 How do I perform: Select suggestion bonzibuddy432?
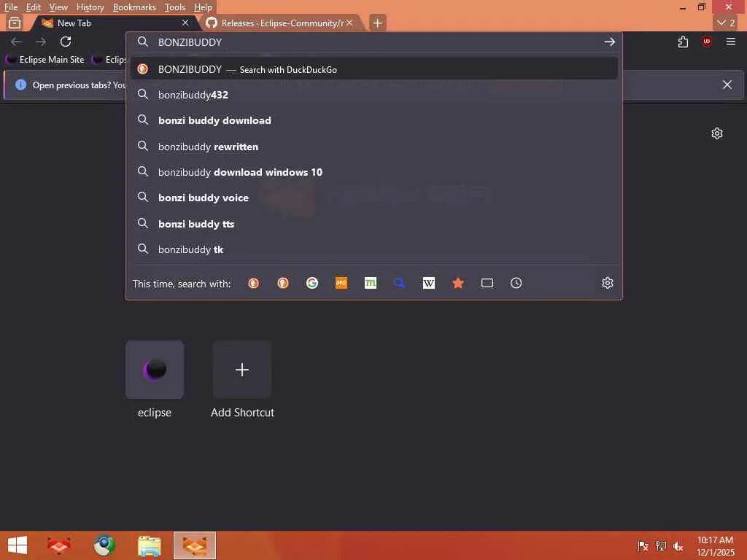[374, 95]
